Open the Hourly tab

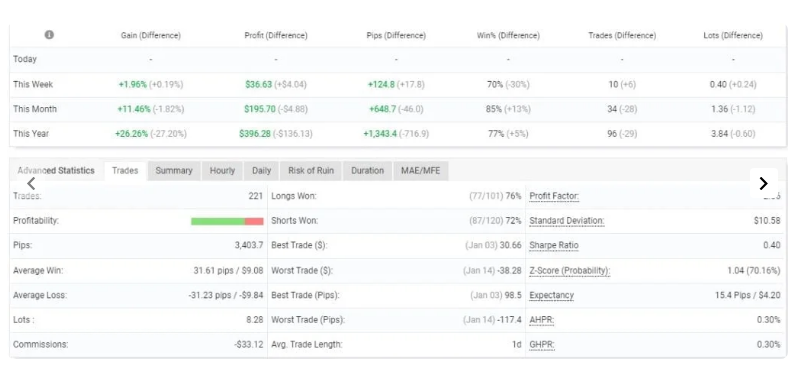(x=222, y=171)
